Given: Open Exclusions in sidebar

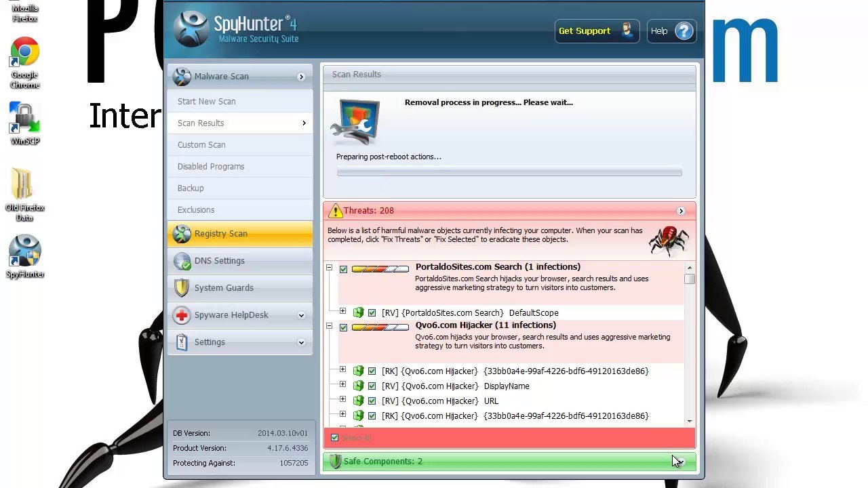Looking at the screenshot, I should [240, 210].
